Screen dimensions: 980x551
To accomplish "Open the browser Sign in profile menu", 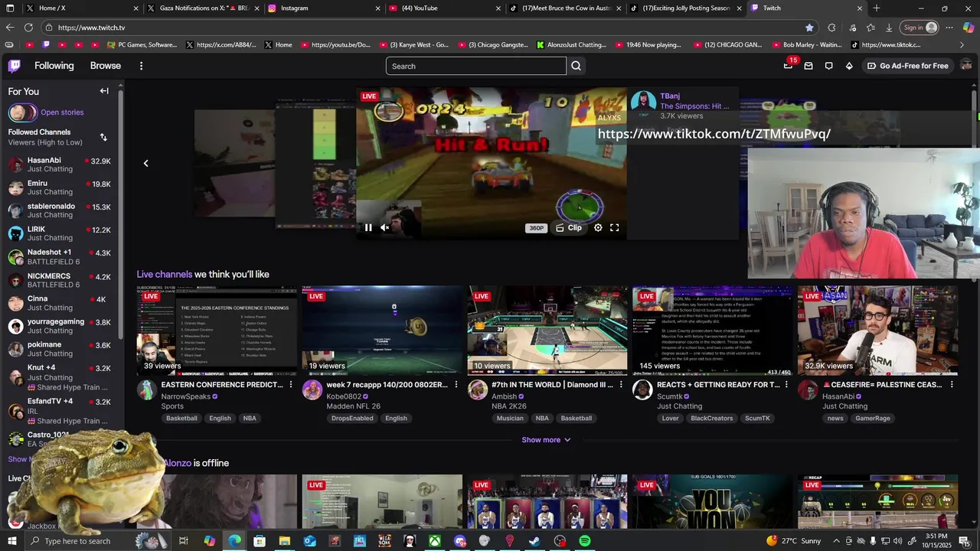I will (x=920, y=28).
